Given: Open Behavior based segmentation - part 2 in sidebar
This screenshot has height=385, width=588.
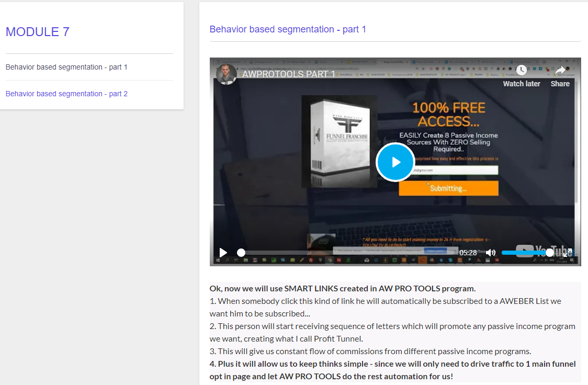Looking at the screenshot, I should click(66, 94).
